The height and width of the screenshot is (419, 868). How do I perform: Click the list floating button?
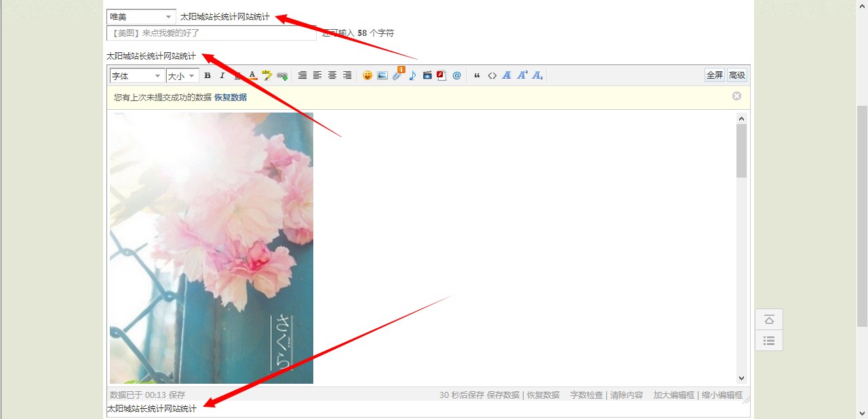click(x=769, y=341)
